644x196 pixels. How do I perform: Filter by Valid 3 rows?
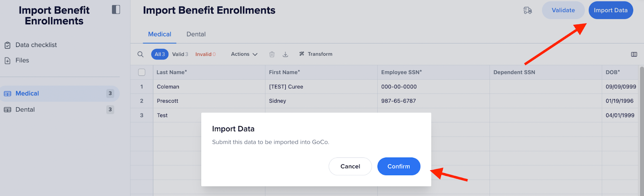pyautogui.click(x=180, y=54)
